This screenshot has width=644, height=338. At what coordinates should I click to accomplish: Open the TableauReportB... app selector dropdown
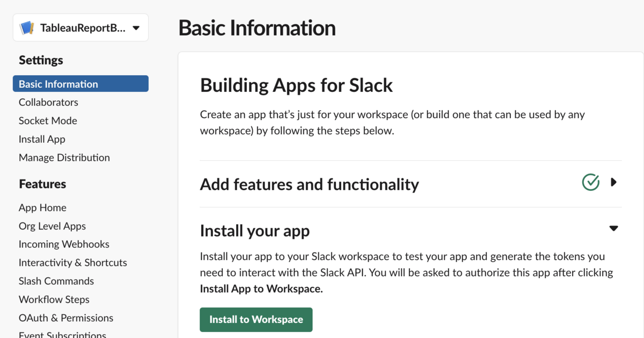80,27
